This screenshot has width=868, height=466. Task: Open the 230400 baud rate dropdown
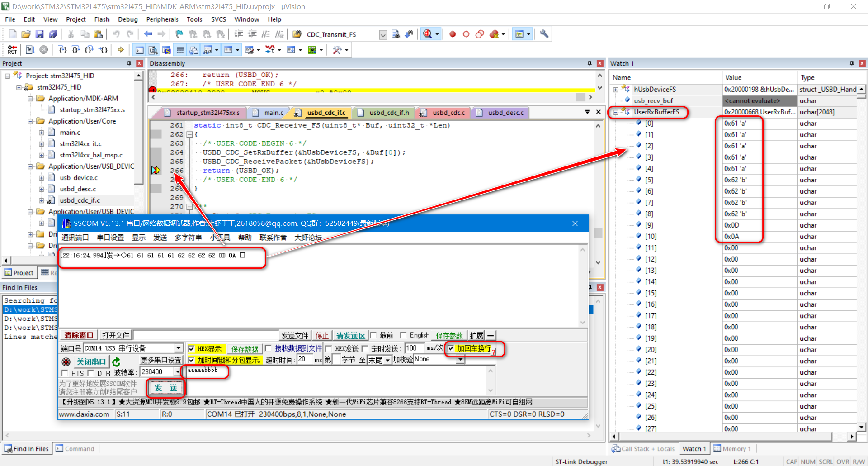pyautogui.click(x=178, y=371)
